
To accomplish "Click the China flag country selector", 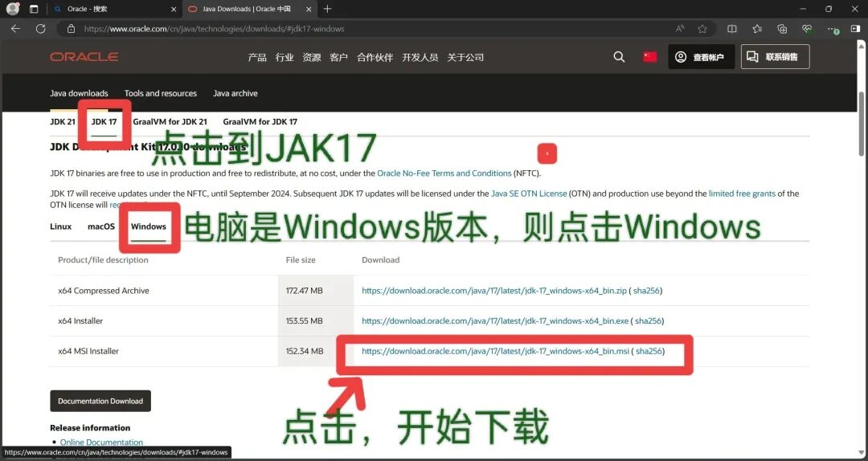I will pyautogui.click(x=650, y=57).
